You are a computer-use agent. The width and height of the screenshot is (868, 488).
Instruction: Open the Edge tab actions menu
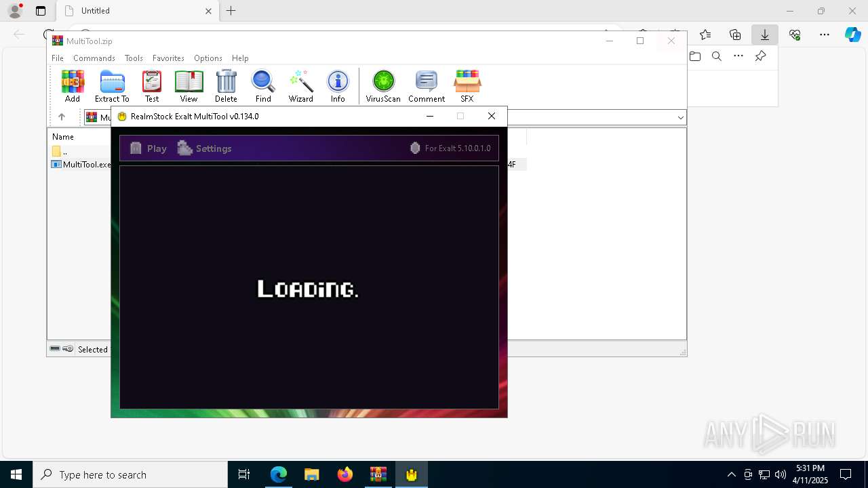[41, 11]
